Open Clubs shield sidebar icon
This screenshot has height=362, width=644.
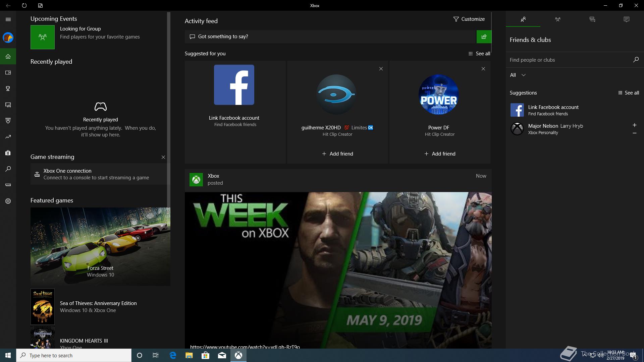[8, 121]
